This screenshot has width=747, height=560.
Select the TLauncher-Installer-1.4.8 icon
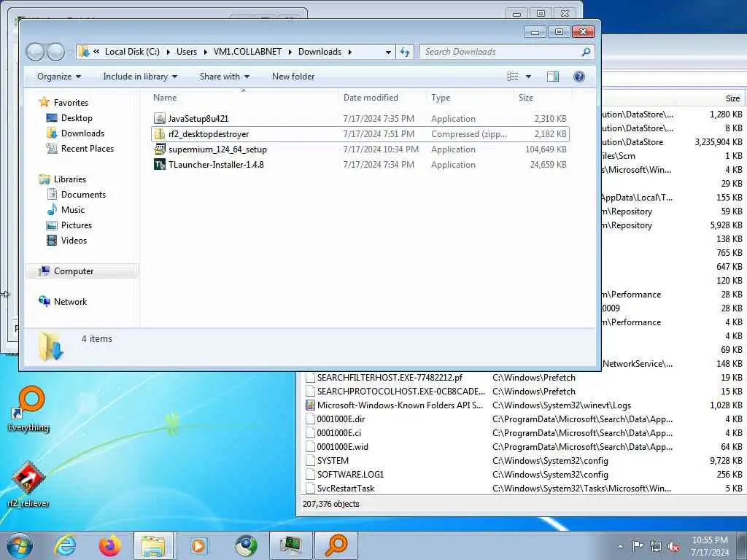tap(160, 164)
